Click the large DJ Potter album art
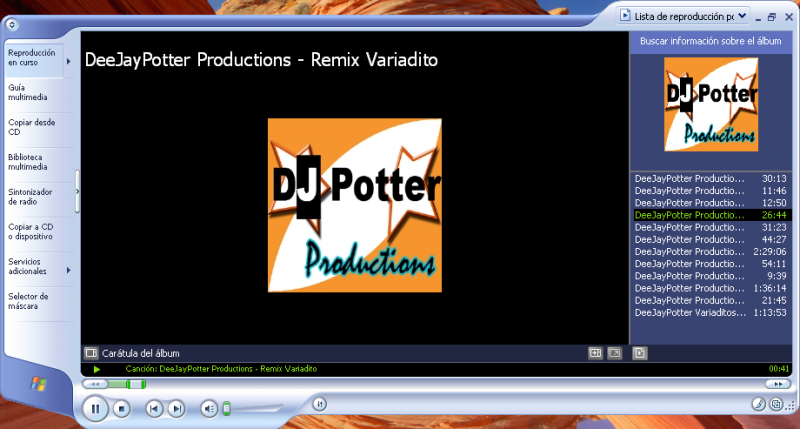This screenshot has width=800, height=429. coord(355,205)
